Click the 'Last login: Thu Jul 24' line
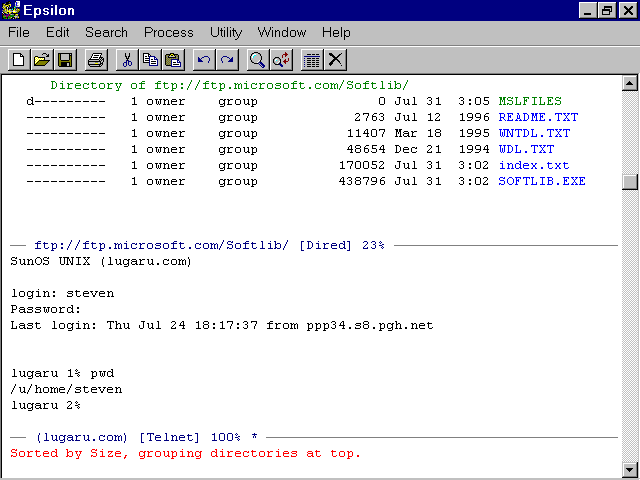This screenshot has width=640, height=480. [222, 325]
